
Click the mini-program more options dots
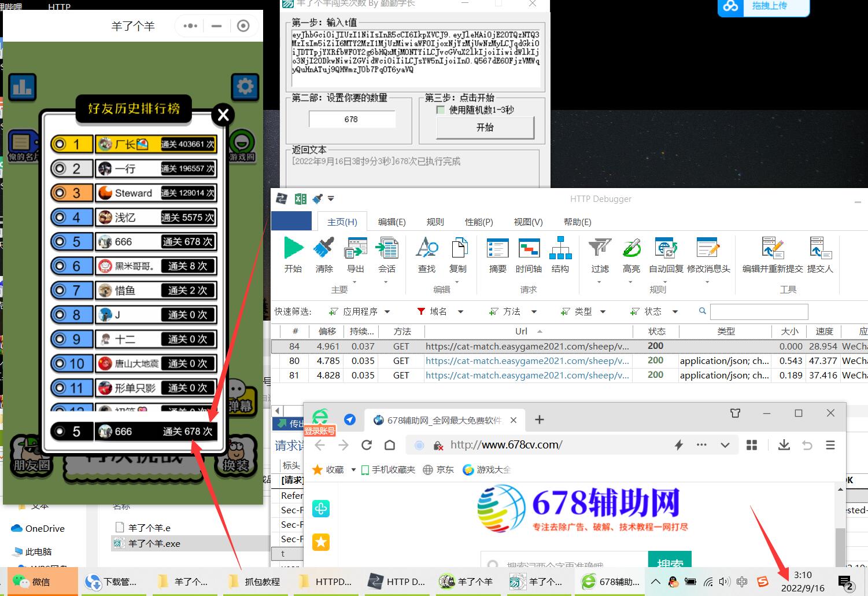pyautogui.click(x=190, y=26)
